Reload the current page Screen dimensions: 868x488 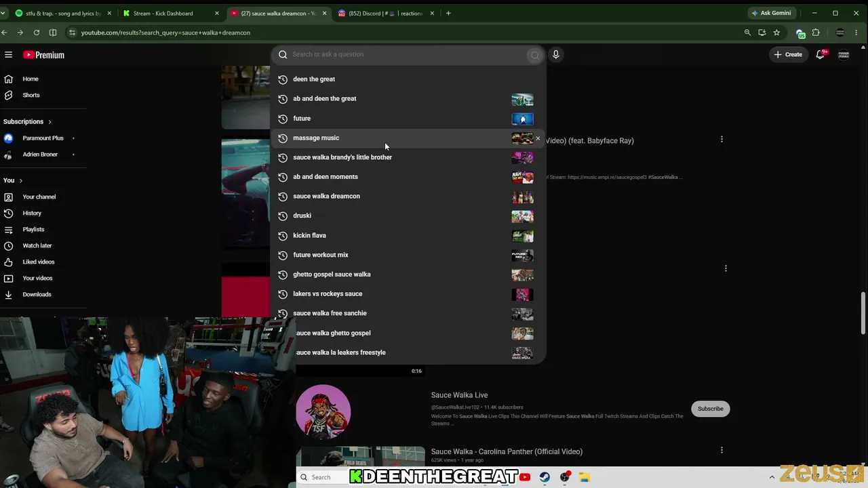(x=37, y=33)
